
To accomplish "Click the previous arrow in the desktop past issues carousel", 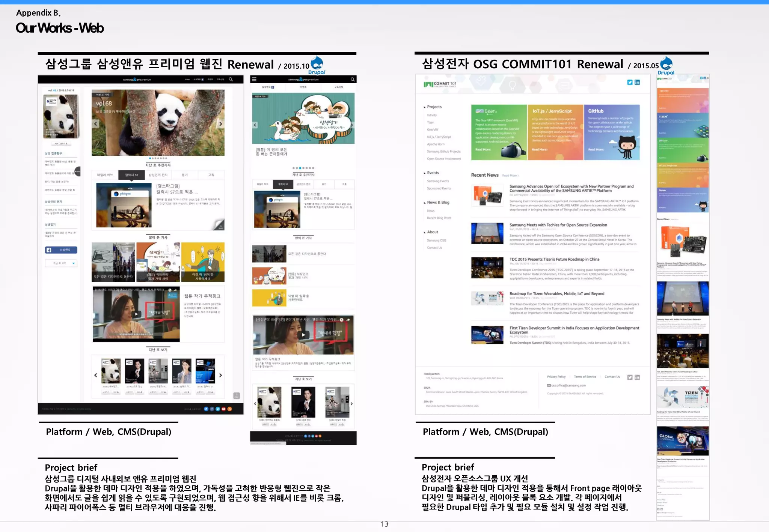I will tap(96, 375).
